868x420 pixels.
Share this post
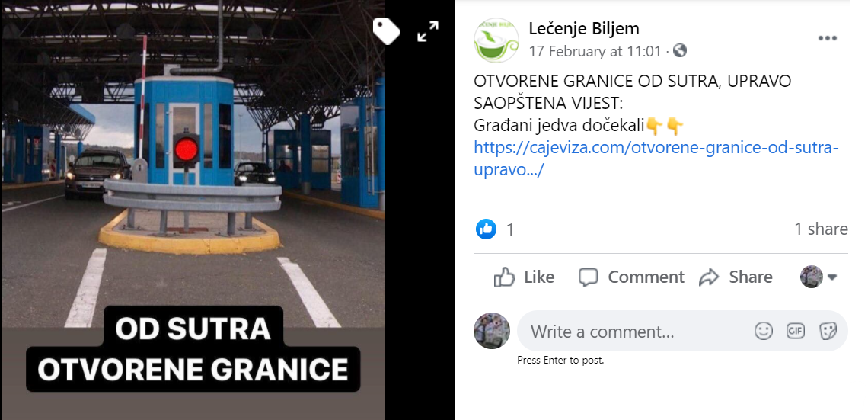click(x=736, y=277)
